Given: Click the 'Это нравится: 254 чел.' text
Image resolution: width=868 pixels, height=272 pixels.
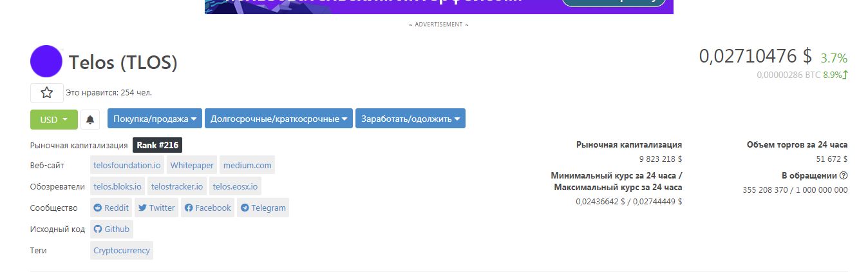Looking at the screenshot, I should point(109,93).
